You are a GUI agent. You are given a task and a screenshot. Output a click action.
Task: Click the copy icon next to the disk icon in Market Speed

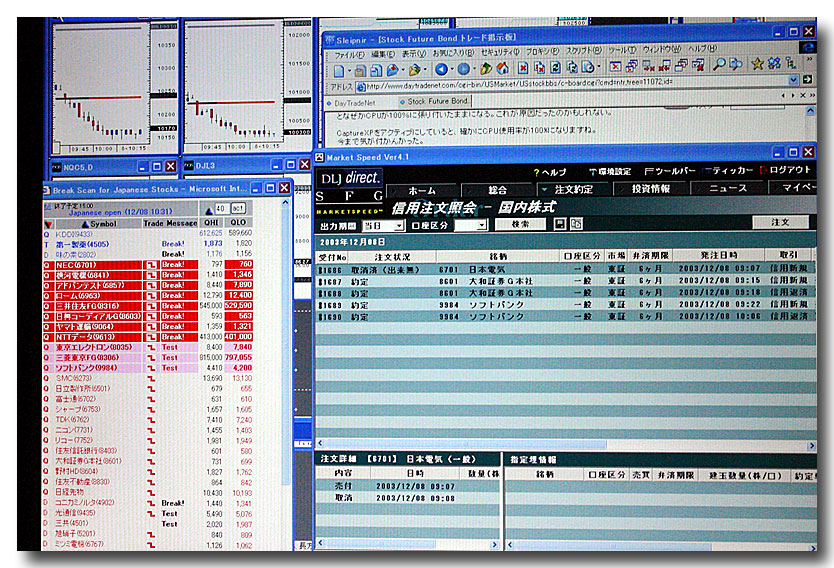576,224
